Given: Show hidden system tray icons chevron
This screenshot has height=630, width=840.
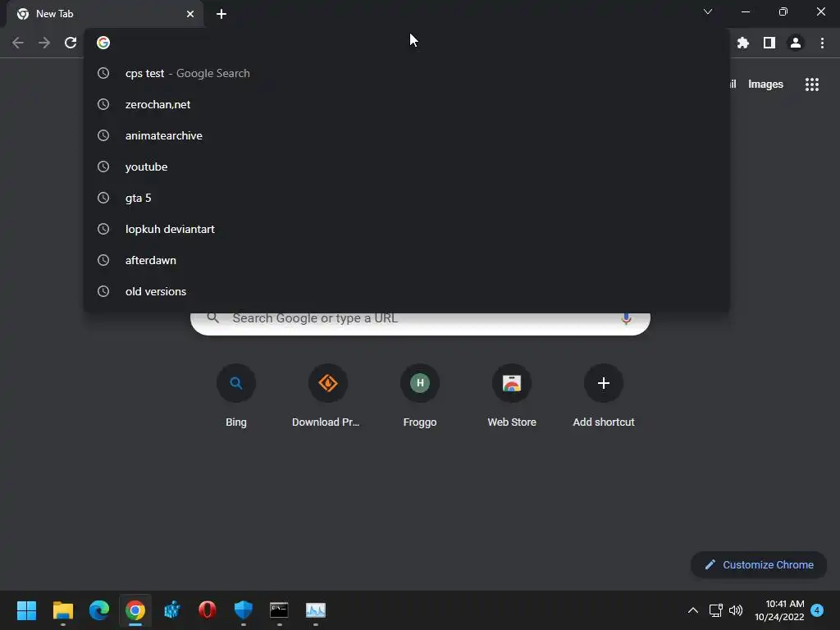Looking at the screenshot, I should point(692,610).
